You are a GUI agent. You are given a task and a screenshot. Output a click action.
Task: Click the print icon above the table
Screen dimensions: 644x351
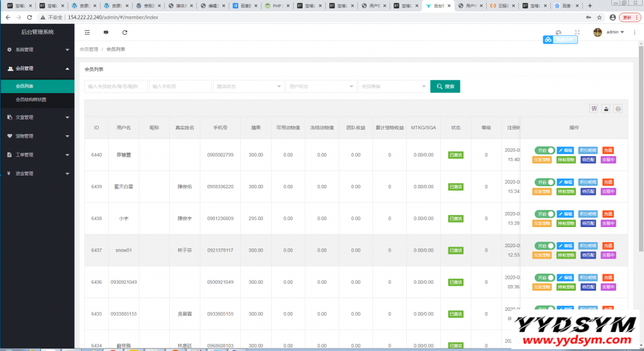point(618,108)
